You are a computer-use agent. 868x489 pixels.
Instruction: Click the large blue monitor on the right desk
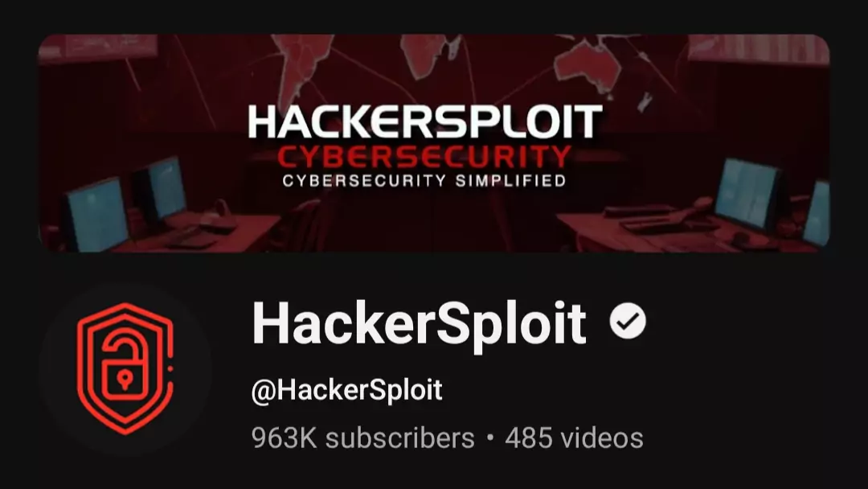point(747,193)
